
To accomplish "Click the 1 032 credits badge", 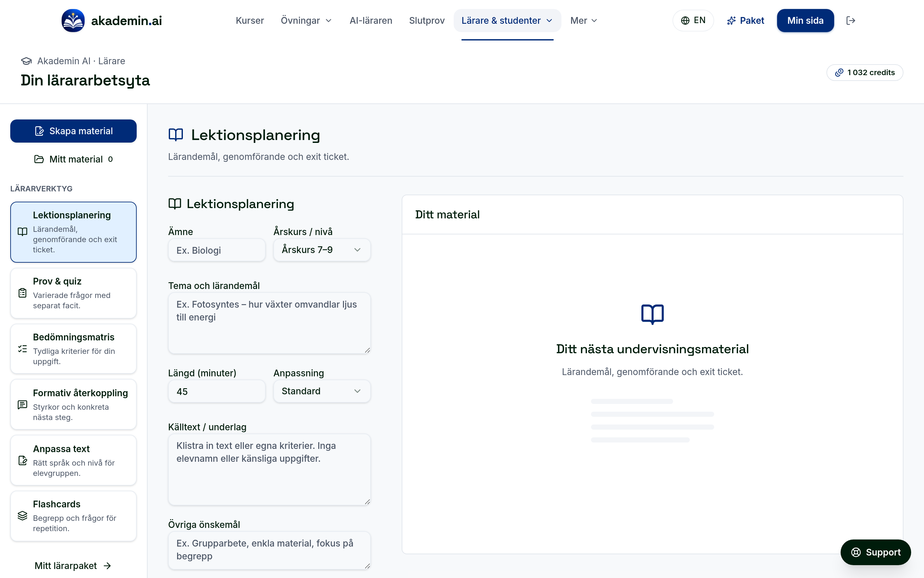I will (865, 73).
